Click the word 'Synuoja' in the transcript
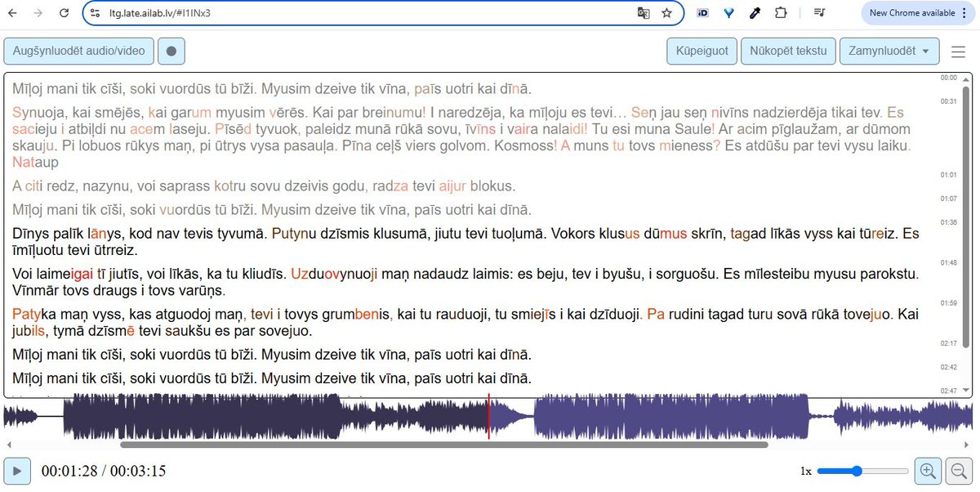The image size is (980, 492). tap(37, 113)
